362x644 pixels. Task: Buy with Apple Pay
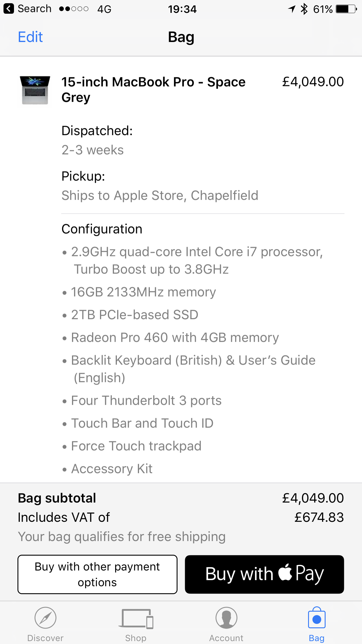coord(264,574)
